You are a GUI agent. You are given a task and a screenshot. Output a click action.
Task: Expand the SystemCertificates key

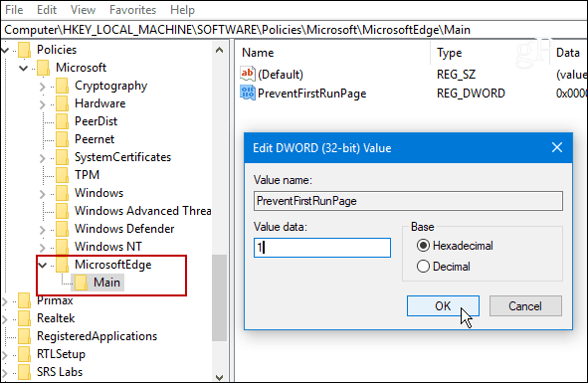click(43, 158)
